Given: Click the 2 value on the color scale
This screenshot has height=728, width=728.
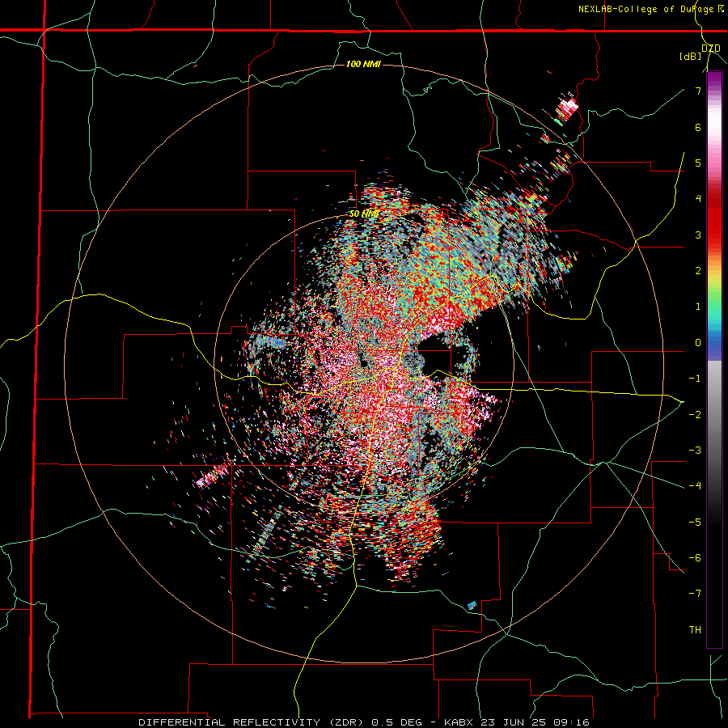Looking at the screenshot, I should pos(698,271).
